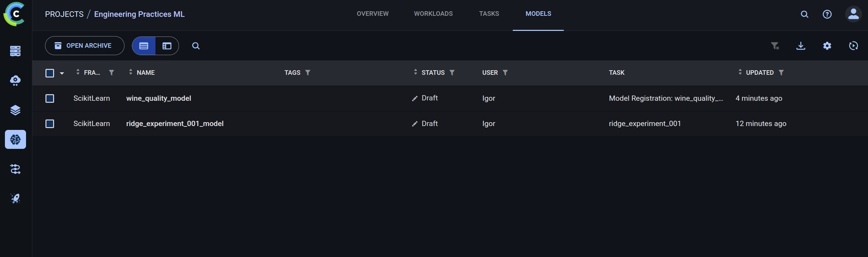Open the Status column filter
This screenshot has width=868, height=257.
pyautogui.click(x=452, y=73)
